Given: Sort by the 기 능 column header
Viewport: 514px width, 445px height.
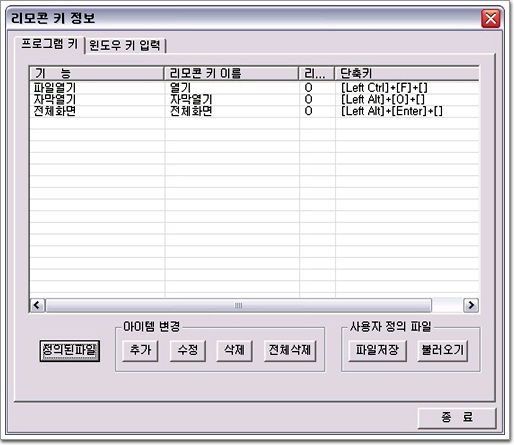Looking at the screenshot, I should pyautogui.click(x=97, y=73).
